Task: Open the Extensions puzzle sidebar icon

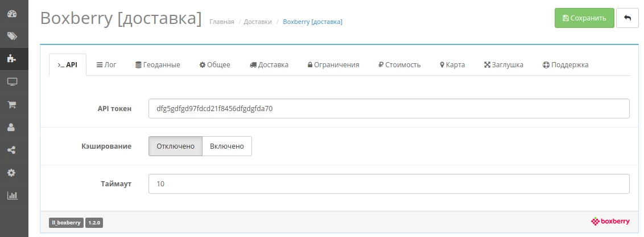Action: tap(12, 59)
